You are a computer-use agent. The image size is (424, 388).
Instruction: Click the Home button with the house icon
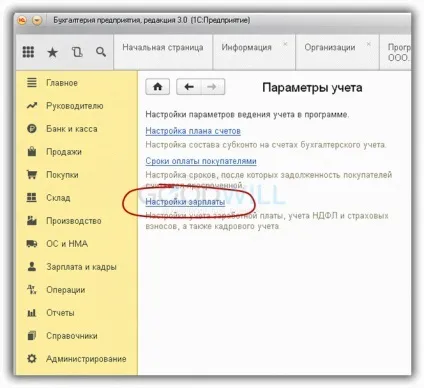157,87
